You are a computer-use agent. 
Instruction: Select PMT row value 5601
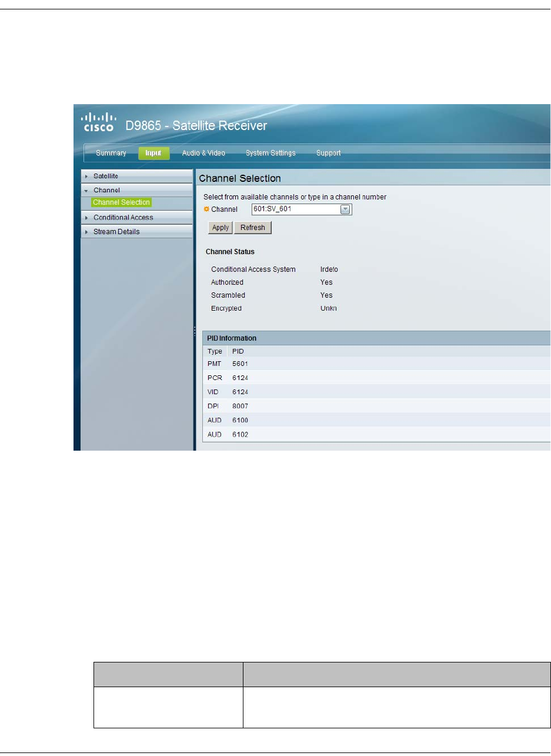pyautogui.click(x=241, y=364)
